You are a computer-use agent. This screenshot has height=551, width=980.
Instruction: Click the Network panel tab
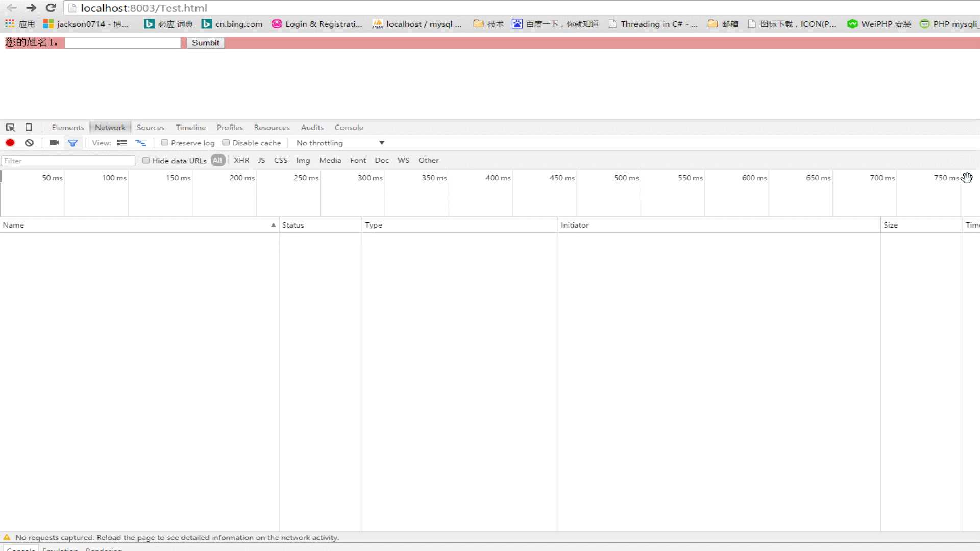110,127
